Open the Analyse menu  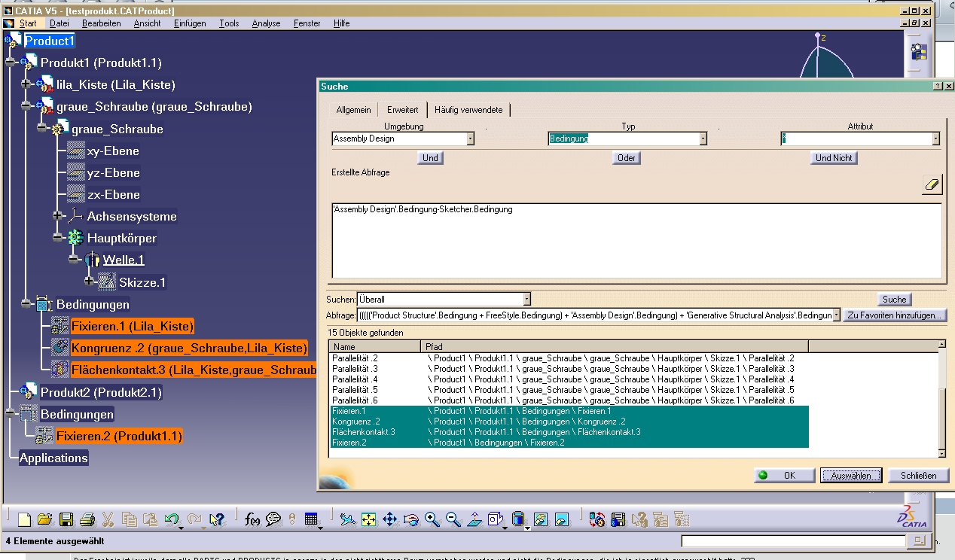266,23
